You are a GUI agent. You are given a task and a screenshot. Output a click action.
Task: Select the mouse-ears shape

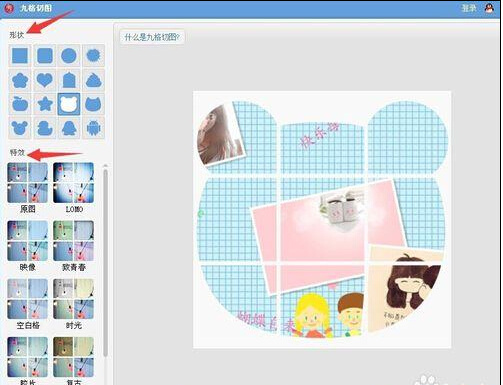[x=20, y=128]
